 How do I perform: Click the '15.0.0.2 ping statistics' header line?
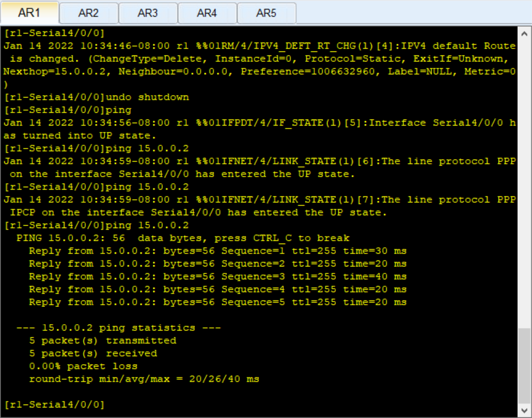tap(119, 328)
